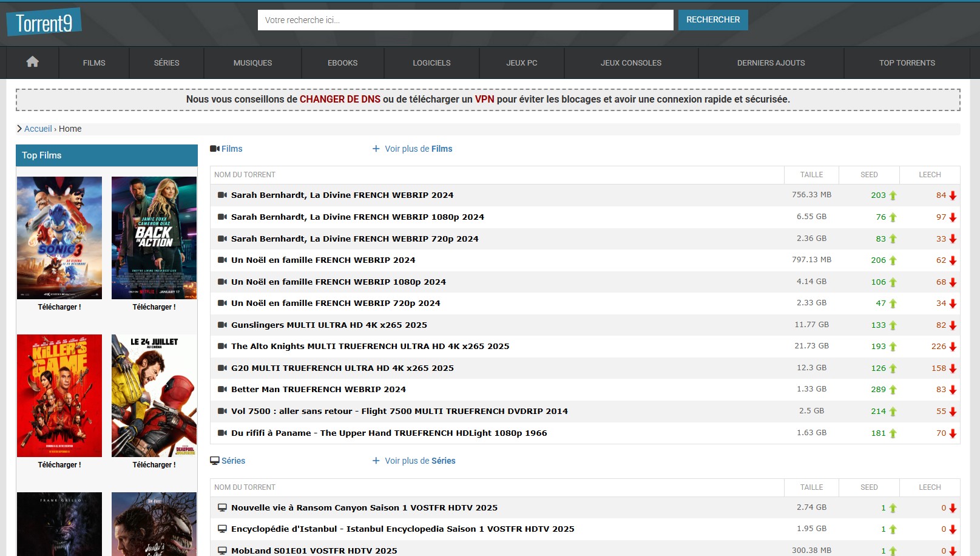This screenshot has width=980, height=556.
Task: Click in the search input field
Action: [x=465, y=20]
